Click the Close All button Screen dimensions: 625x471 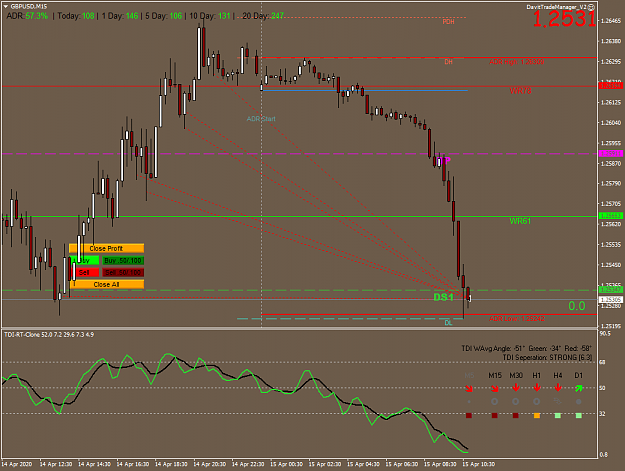tap(106, 285)
